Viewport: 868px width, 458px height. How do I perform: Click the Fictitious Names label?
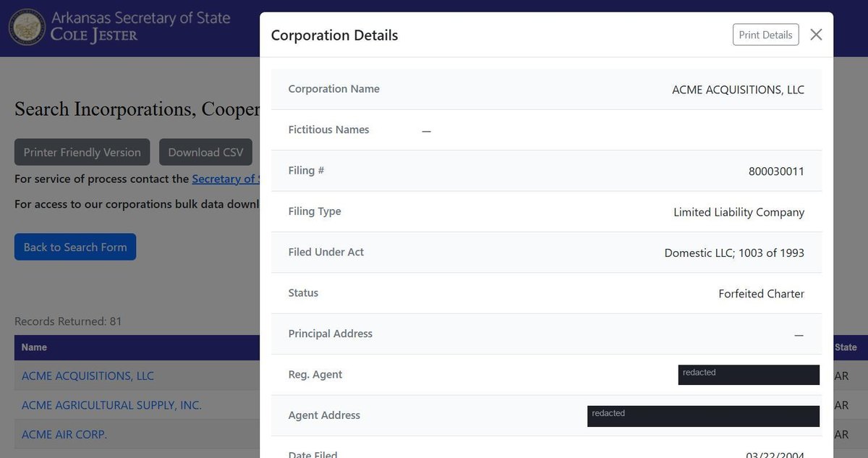tap(328, 130)
